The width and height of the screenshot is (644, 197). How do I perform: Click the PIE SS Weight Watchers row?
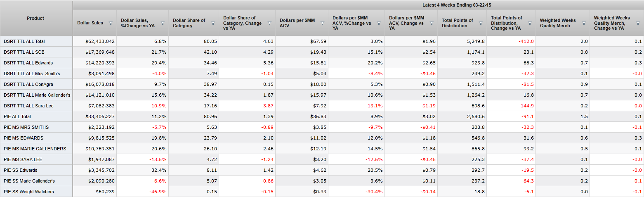coord(28,192)
